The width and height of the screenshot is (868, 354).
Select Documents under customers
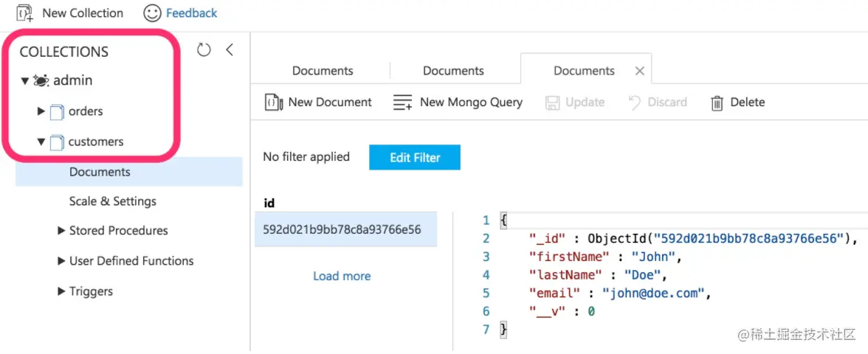tap(129, 172)
